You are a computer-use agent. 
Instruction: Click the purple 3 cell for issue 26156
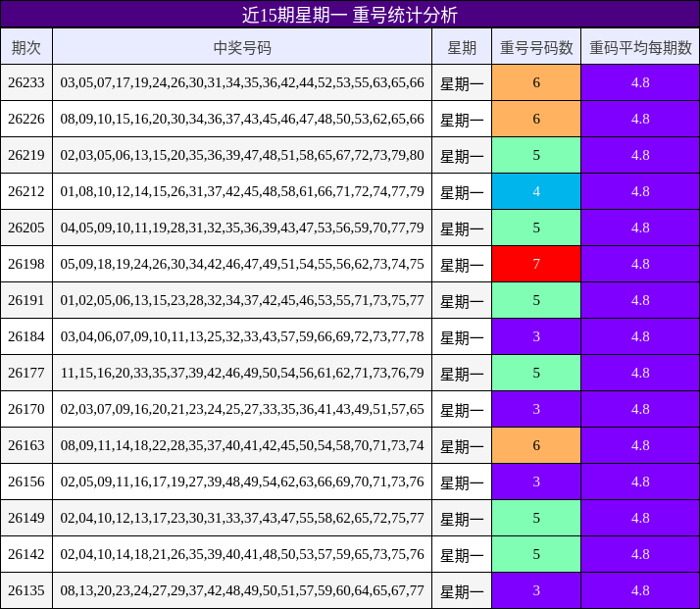[536, 482]
